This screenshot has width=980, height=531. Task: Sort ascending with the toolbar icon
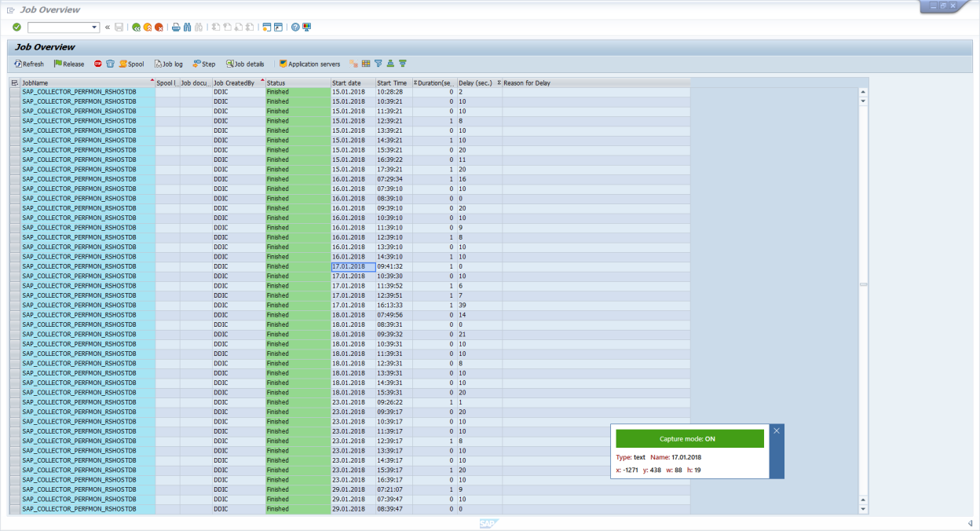pyautogui.click(x=390, y=64)
